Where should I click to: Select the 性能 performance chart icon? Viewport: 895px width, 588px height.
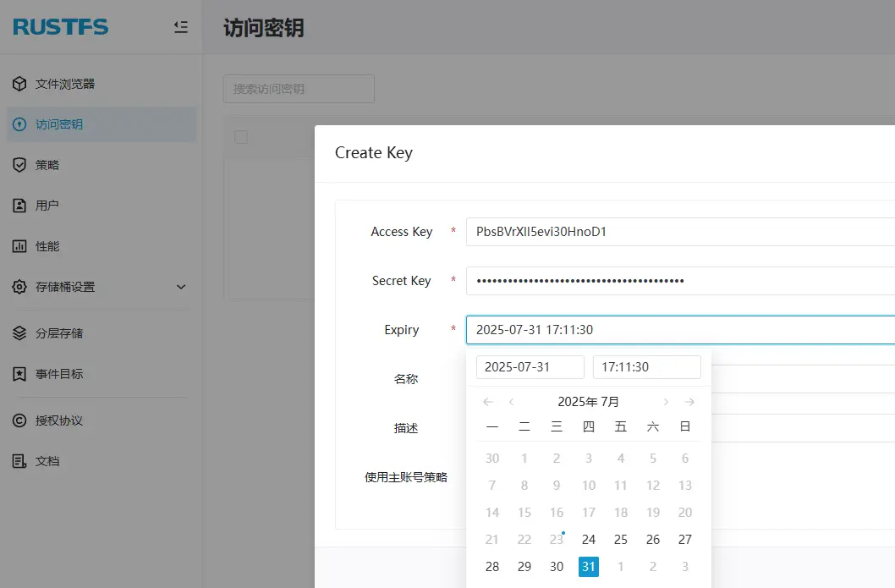point(19,245)
